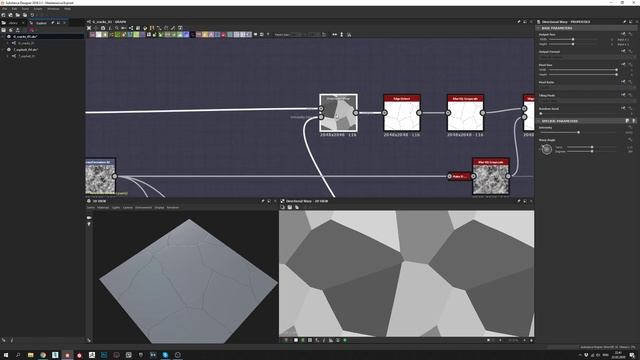Open the Materials menu in 3D View
The width and height of the screenshot is (640, 360).
103,207
